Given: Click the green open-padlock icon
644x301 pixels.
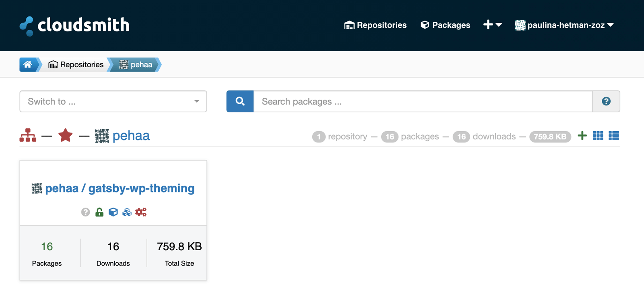Looking at the screenshot, I should pyautogui.click(x=99, y=212).
